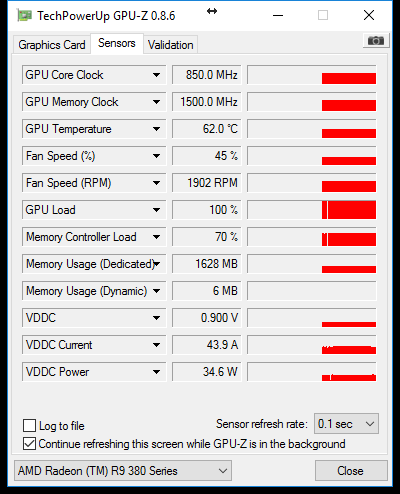
Task: Click the camera screenshot icon
Action: (x=376, y=41)
